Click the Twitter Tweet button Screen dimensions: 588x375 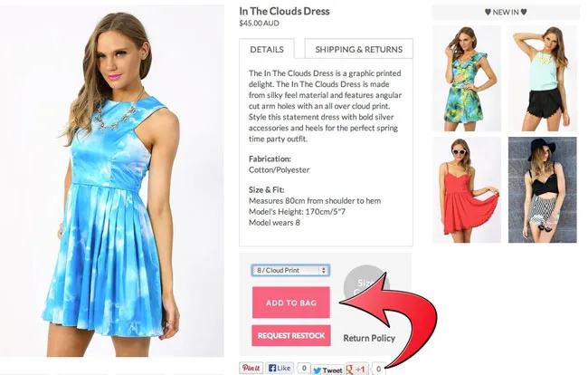pyautogui.click(x=327, y=370)
